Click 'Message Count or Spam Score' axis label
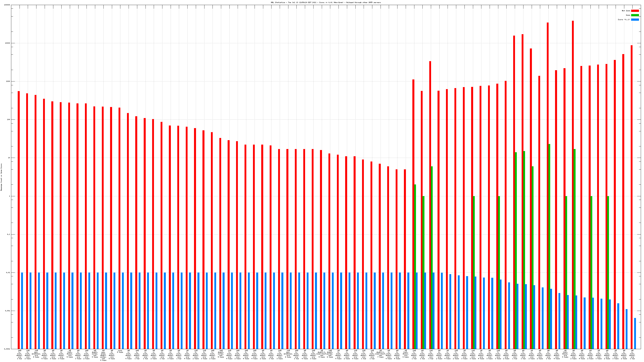 [1, 177]
